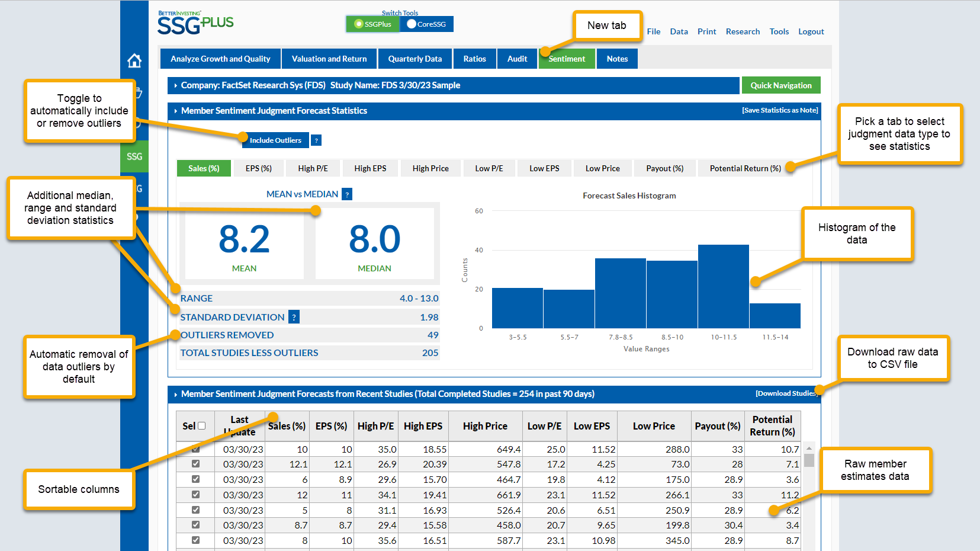Collapse Member Sentiment Judgment Forecasts from Recent Studies
The image size is (980, 551).
pyautogui.click(x=176, y=394)
